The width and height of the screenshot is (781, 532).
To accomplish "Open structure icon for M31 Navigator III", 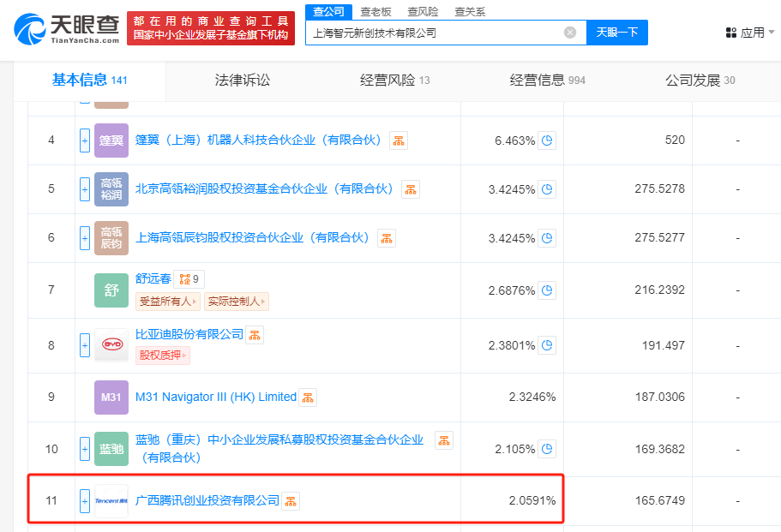I will point(308,397).
